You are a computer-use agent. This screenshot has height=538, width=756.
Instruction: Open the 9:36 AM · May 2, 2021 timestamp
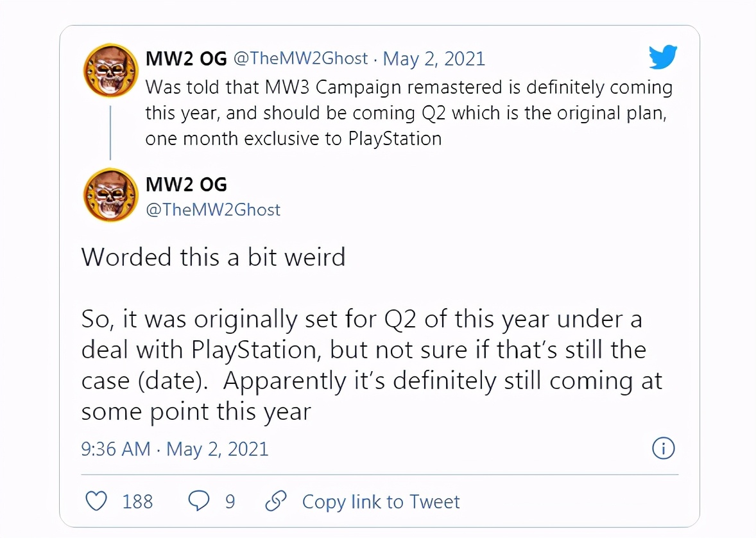pyautogui.click(x=175, y=448)
